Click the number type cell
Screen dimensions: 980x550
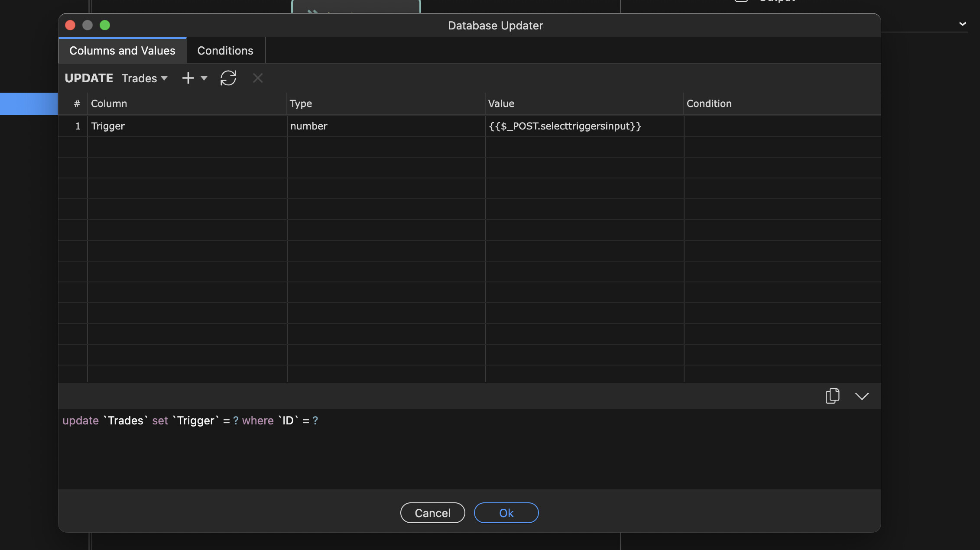pos(385,126)
